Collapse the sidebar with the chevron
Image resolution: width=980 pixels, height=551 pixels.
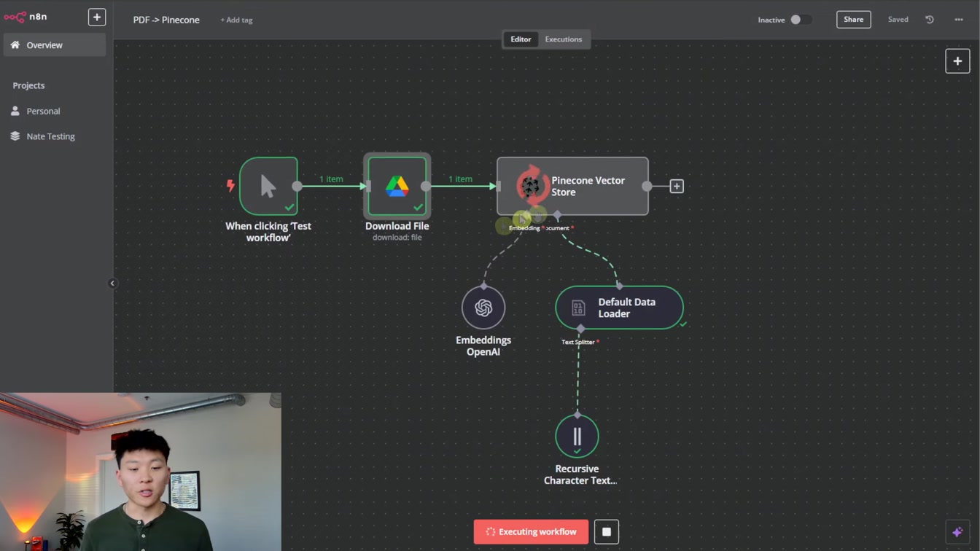112,283
